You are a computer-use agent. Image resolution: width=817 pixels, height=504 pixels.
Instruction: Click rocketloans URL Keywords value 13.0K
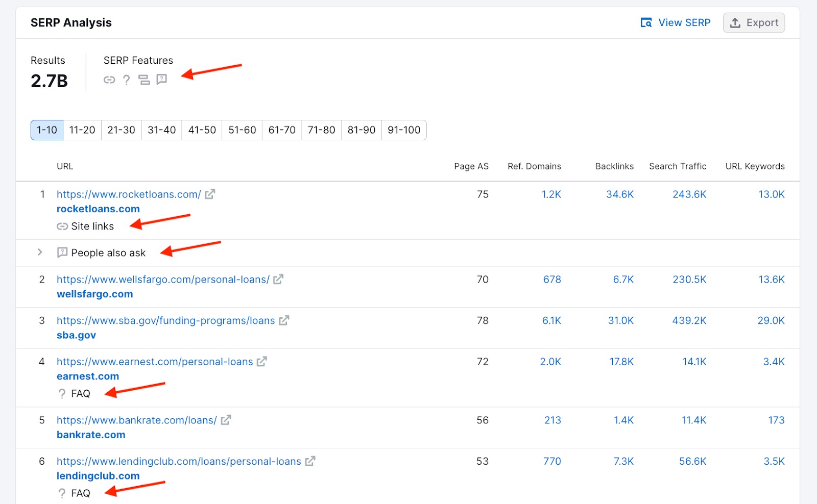(772, 194)
